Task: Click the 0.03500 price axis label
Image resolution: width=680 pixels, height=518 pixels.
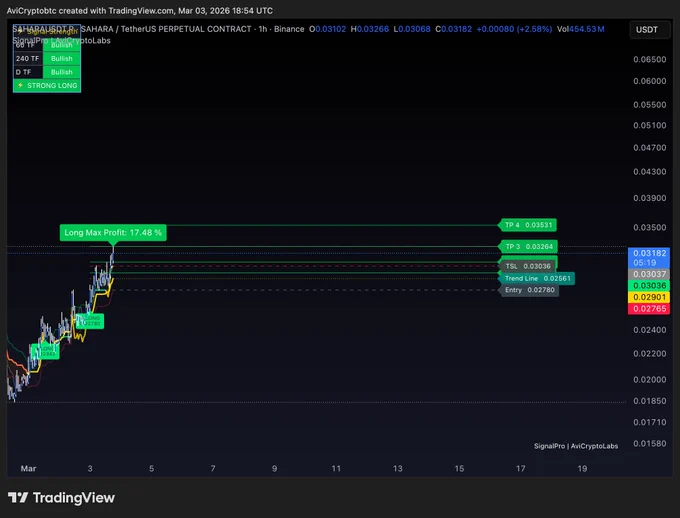Action: pos(650,227)
